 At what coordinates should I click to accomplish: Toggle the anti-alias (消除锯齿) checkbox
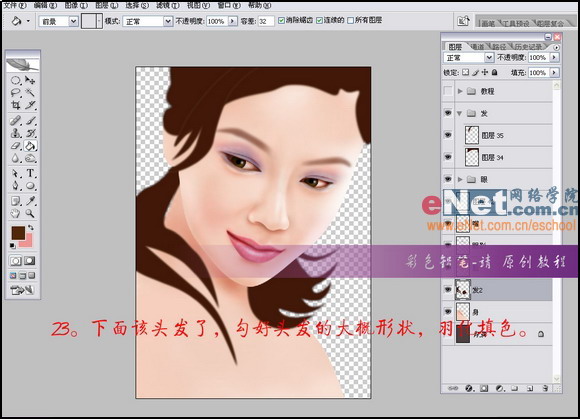[281, 20]
